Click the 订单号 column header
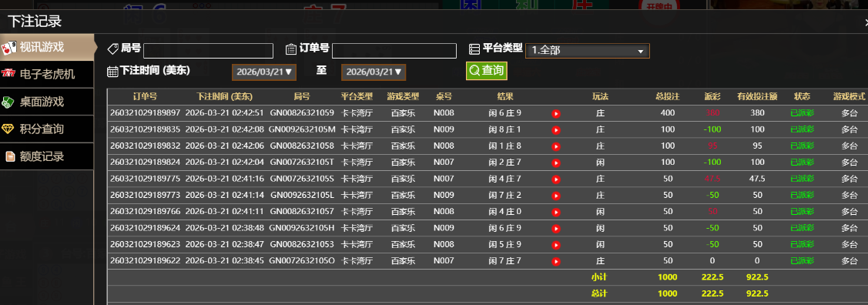The image size is (868, 305). coord(145,96)
